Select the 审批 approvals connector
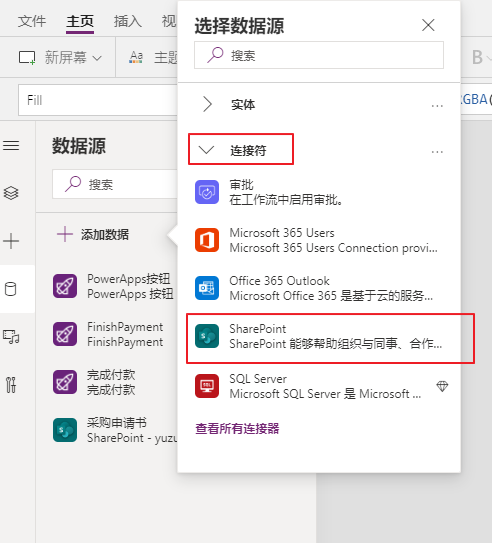Image resolution: width=492 pixels, height=543 pixels. click(319, 192)
